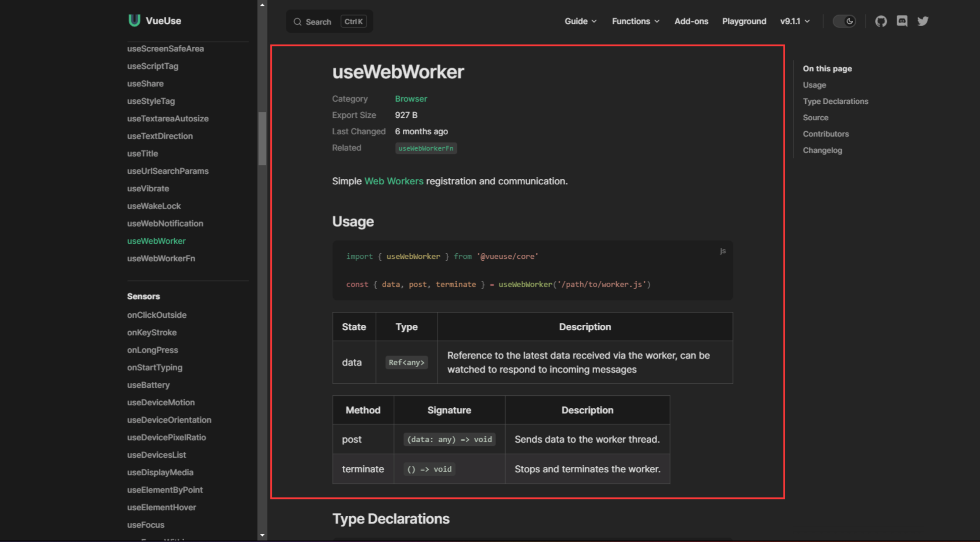Open the GitHub repository icon
Screen dimensions: 980x542
[x=881, y=21]
